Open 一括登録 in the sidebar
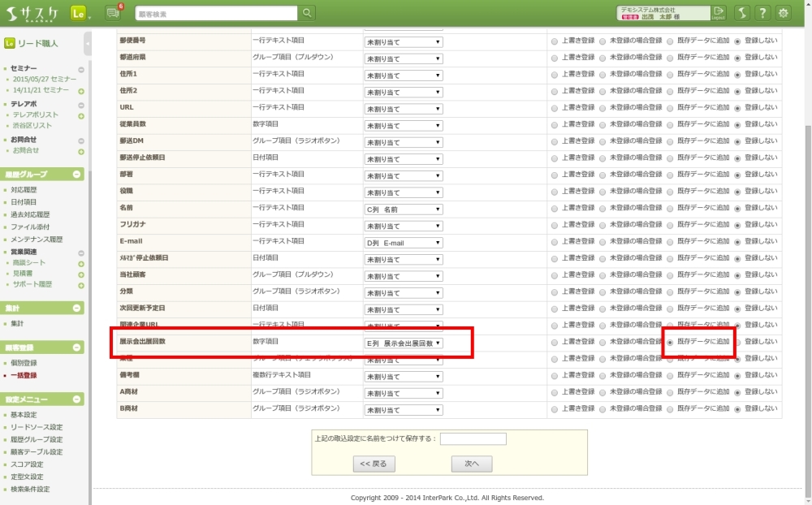 24,376
